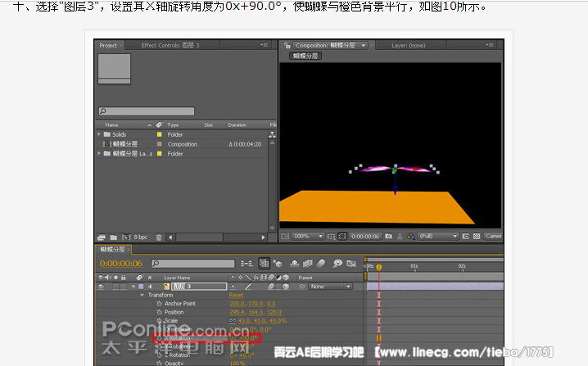Expand 蝴蝶分层 La..s folder

(x=99, y=153)
